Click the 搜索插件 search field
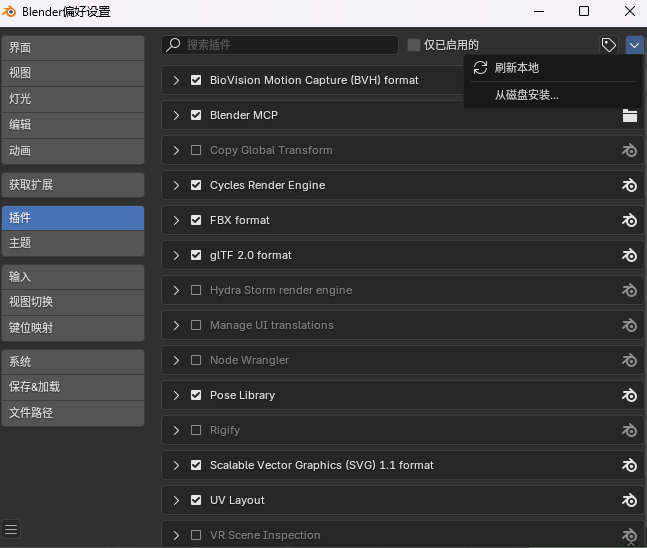The height and width of the screenshot is (548, 647). click(x=290, y=45)
